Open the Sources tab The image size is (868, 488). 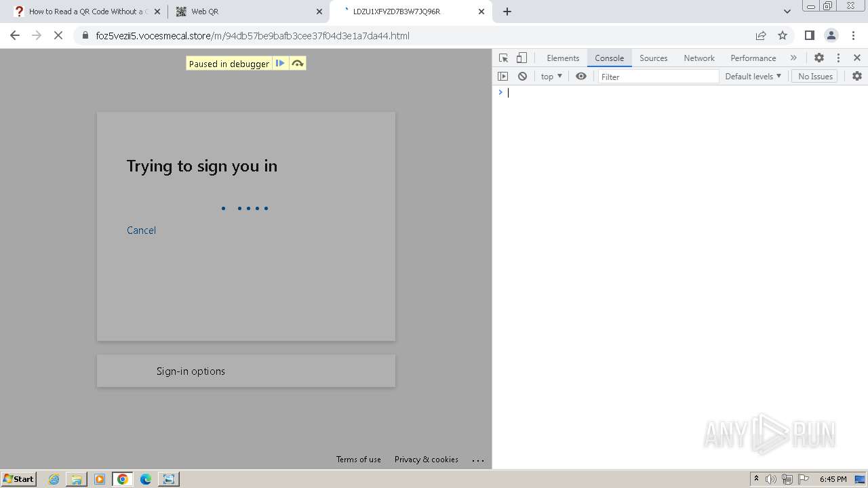(654, 58)
